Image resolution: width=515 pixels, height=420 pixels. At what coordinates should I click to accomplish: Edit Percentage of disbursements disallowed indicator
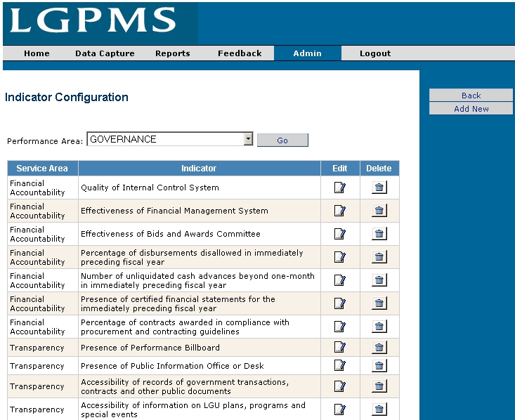(x=340, y=257)
